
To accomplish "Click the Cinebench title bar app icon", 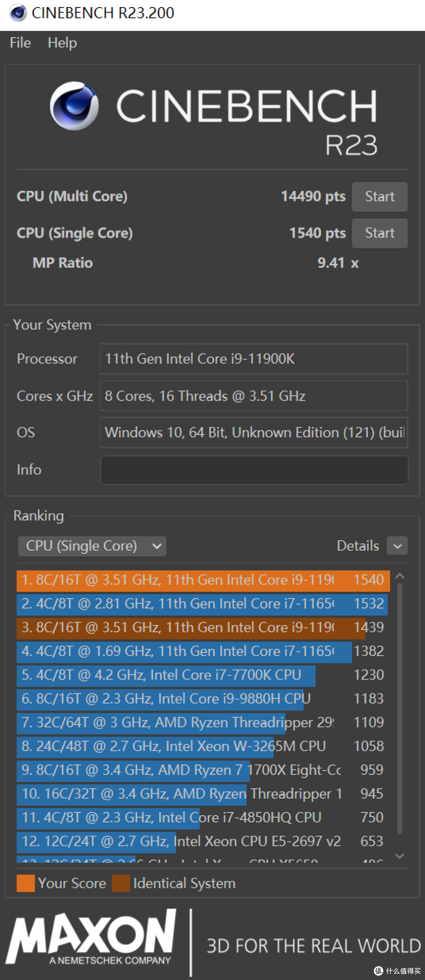I will click(18, 13).
